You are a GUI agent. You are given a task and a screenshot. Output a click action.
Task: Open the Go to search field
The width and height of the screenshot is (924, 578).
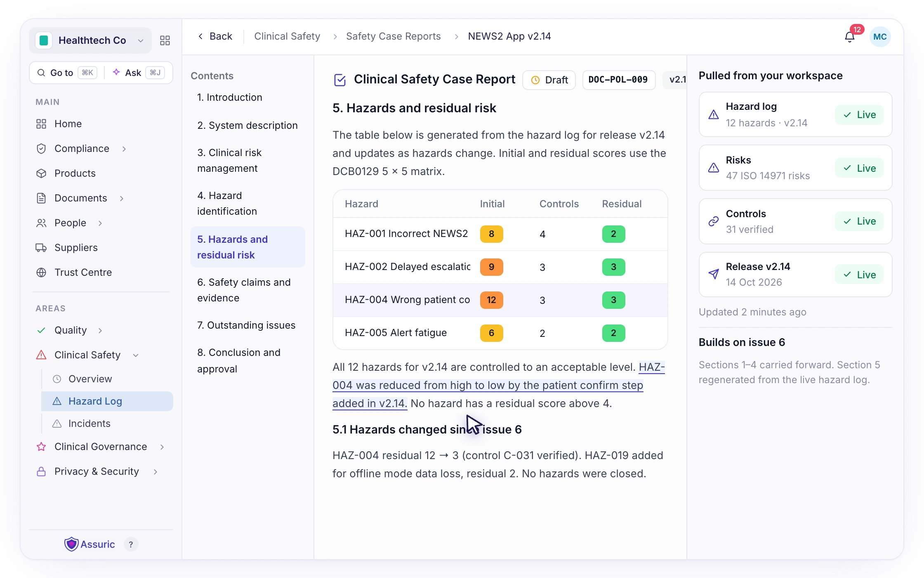coord(66,73)
